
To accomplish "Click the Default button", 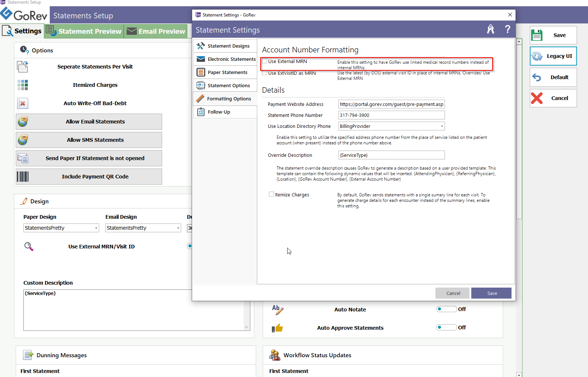I will pos(553,77).
